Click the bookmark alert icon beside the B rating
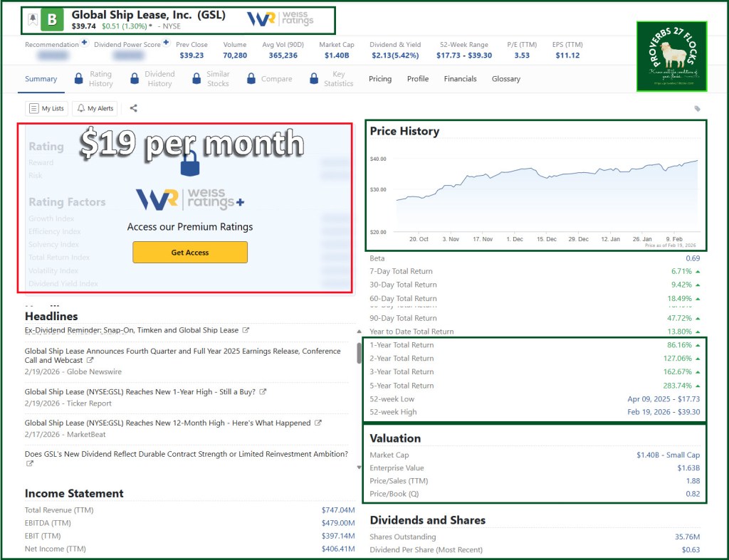The image size is (729, 560). point(32,20)
